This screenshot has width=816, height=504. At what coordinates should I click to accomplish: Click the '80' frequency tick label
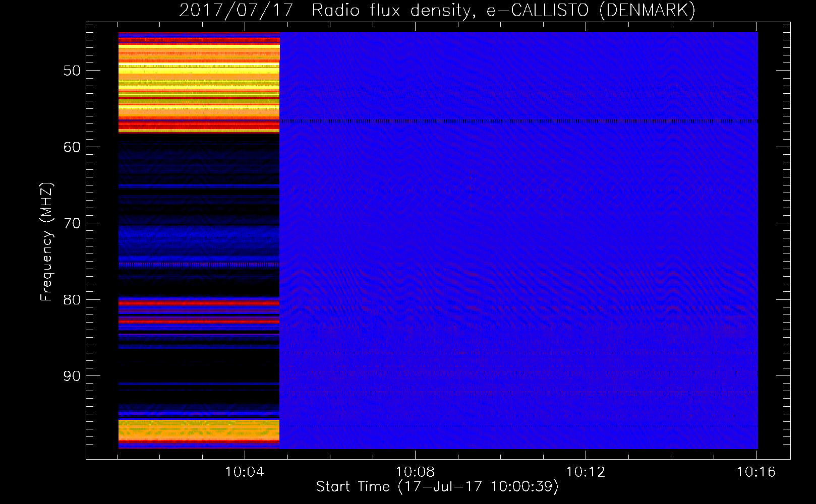(x=72, y=300)
